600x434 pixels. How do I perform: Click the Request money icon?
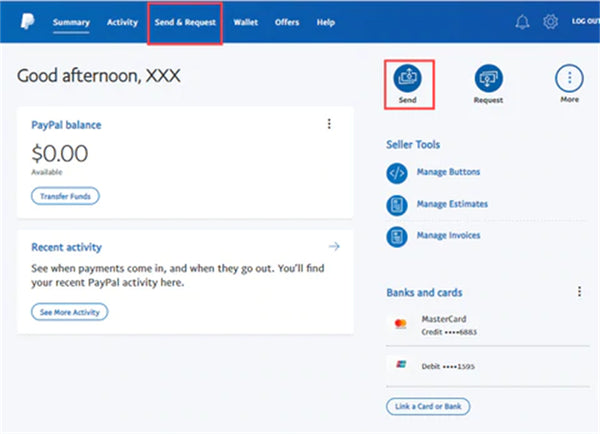(x=489, y=77)
